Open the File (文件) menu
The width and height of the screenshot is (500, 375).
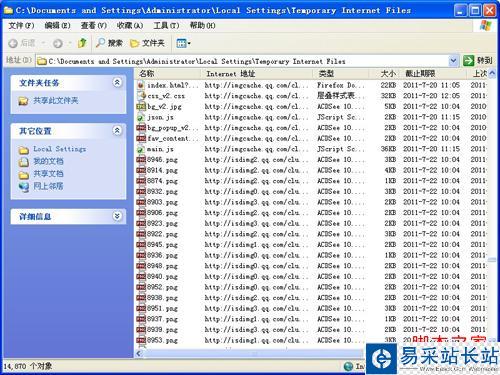pyautogui.click(x=21, y=25)
